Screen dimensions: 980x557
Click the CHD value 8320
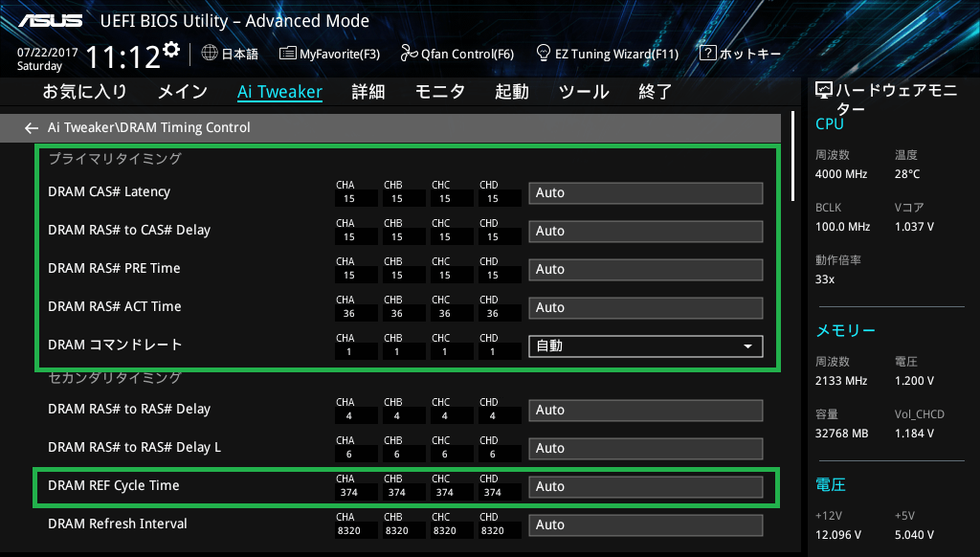pos(493,531)
